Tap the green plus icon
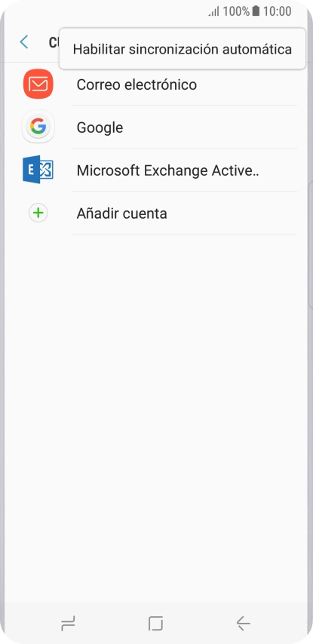This screenshot has height=644, width=313. (x=38, y=213)
